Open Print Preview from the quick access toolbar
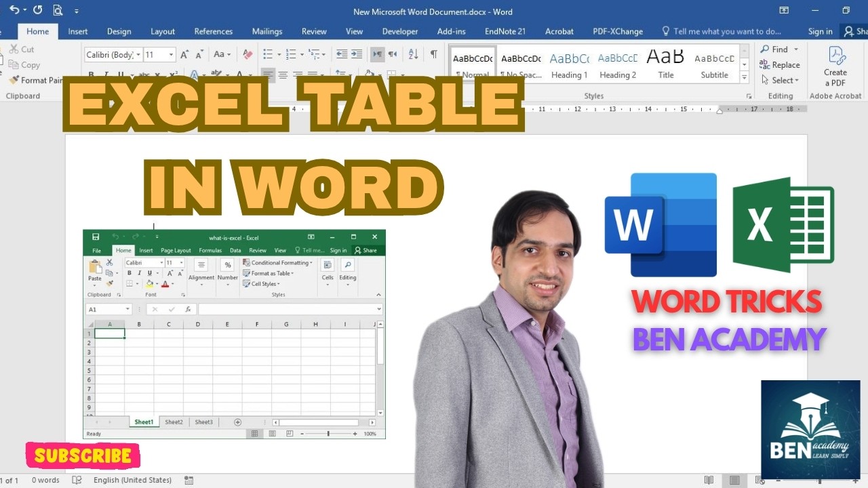The height and width of the screenshot is (488, 868). (x=58, y=10)
